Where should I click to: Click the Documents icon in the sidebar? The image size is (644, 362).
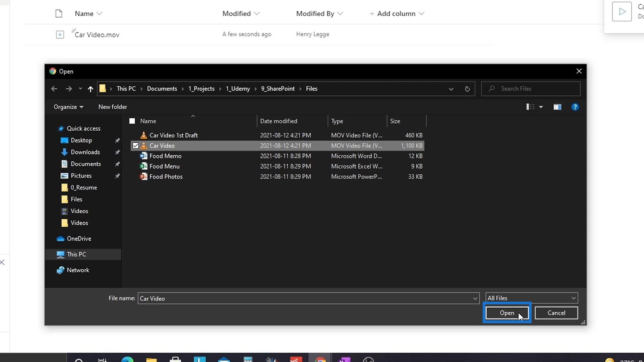[x=64, y=164]
